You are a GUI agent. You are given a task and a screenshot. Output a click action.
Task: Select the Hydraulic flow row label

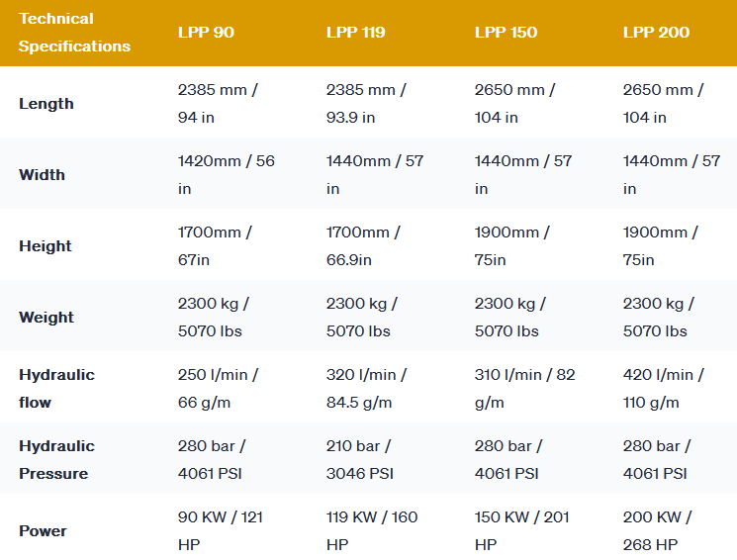click(56, 389)
